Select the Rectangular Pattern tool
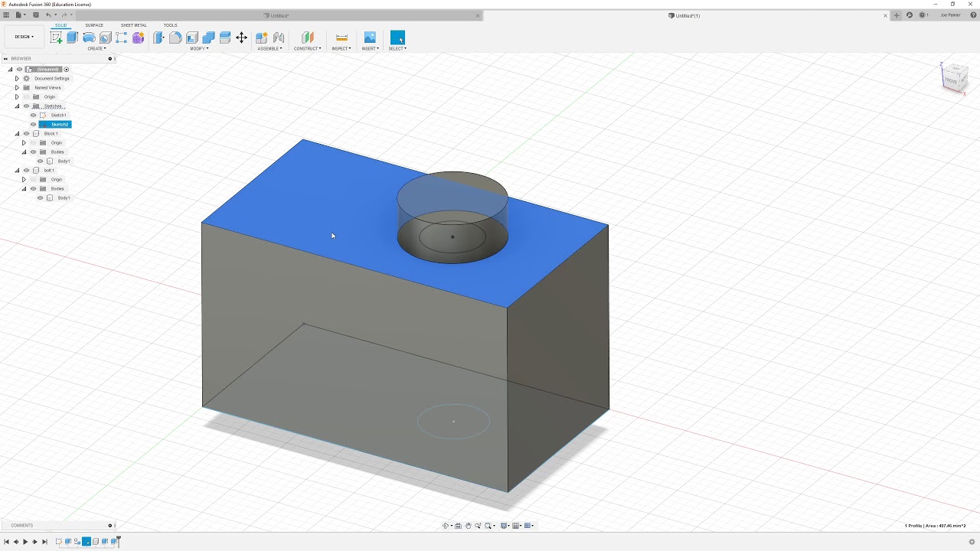Viewport: 980px width, 551px height. coord(122,37)
